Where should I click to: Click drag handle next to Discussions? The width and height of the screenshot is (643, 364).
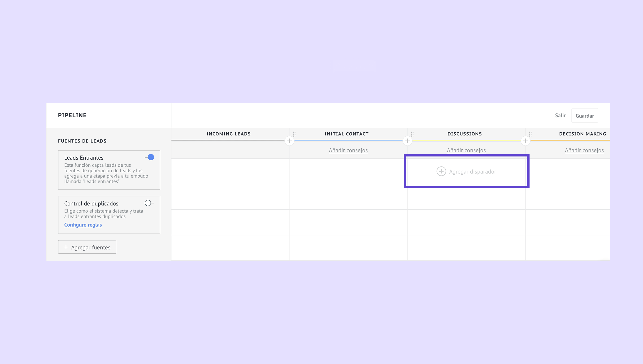(412, 134)
